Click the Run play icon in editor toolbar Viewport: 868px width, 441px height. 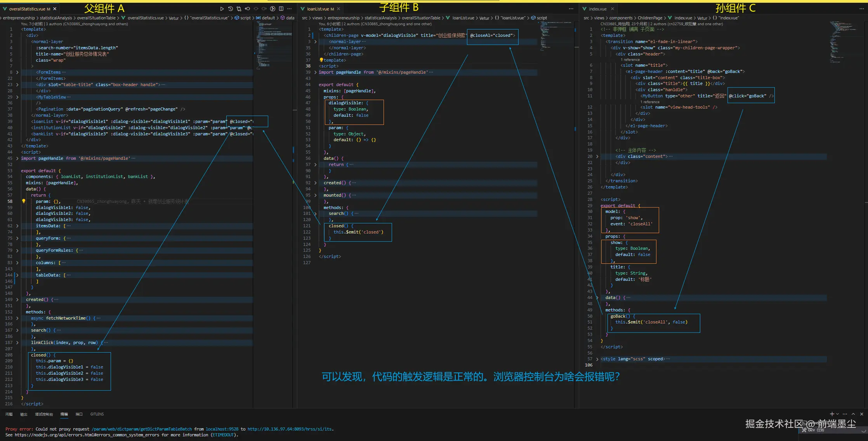(222, 9)
